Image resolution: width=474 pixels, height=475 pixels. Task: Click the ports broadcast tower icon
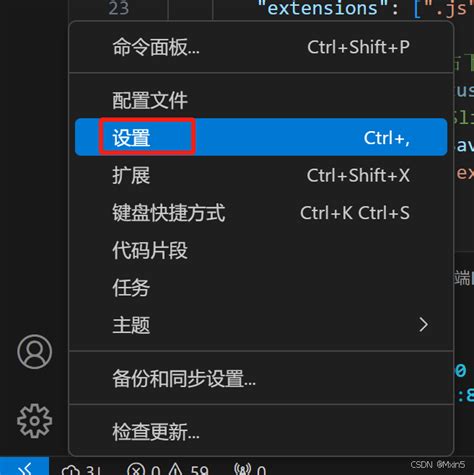(x=242, y=470)
